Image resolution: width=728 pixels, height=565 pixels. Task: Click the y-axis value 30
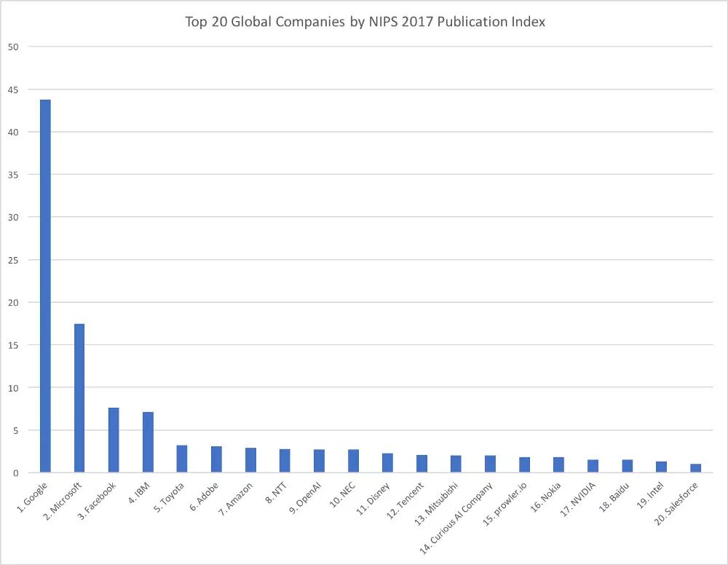[13, 217]
